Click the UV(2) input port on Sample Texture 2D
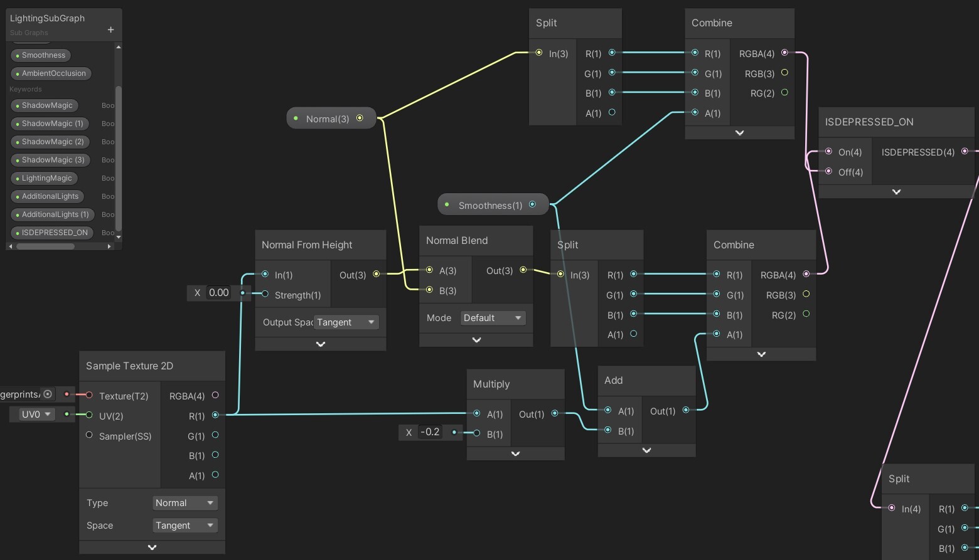Image resolution: width=979 pixels, height=560 pixels. tap(89, 415)
